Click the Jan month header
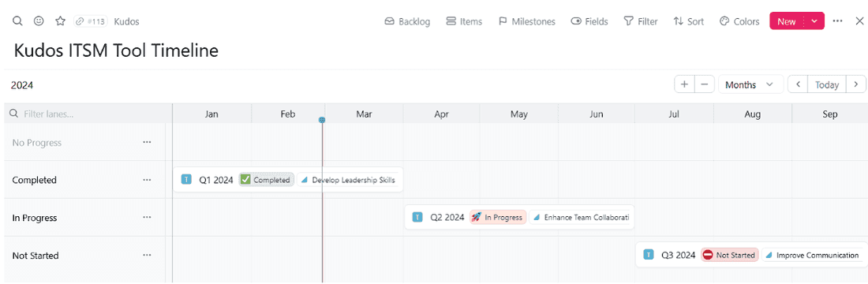The height and width of the screenshot is (284, 868). click(211, 114)
